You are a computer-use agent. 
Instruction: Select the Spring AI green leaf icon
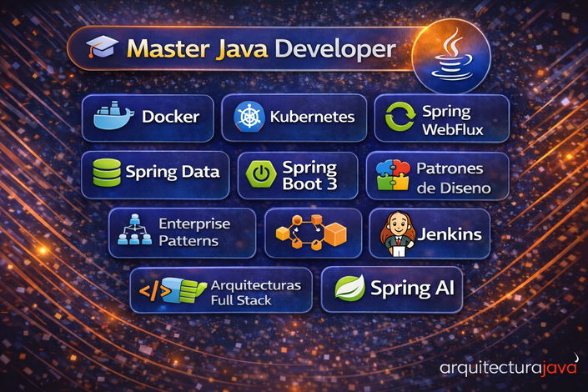pyautogui.click(x=349, y=289)
